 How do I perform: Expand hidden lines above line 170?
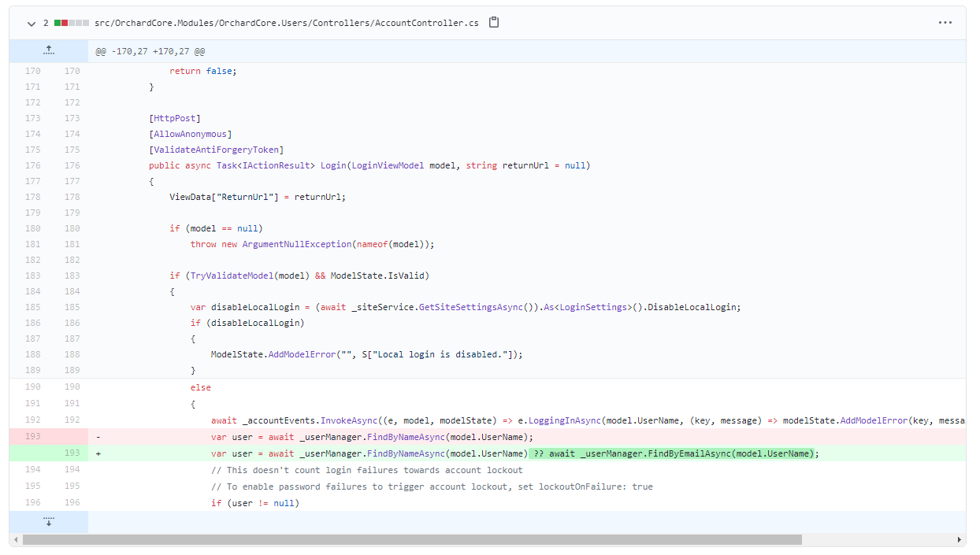pos(48,51)
